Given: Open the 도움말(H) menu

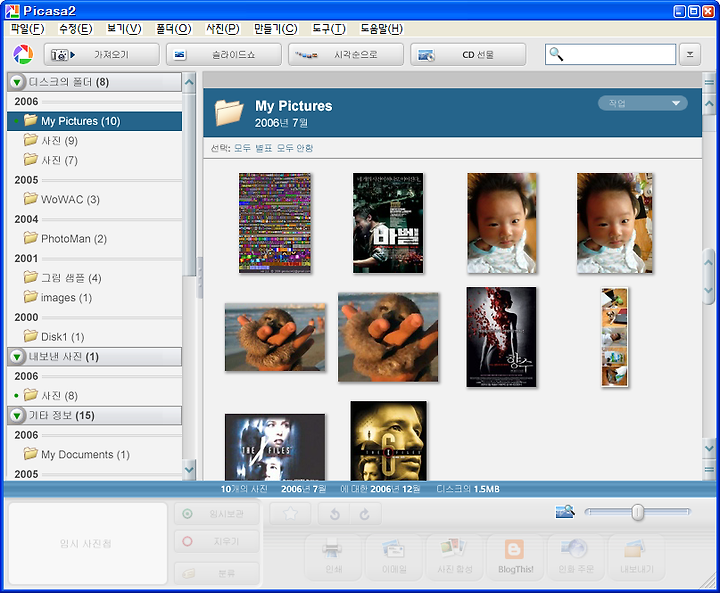Looking at the screenshot, I should (x=382, y=29).
